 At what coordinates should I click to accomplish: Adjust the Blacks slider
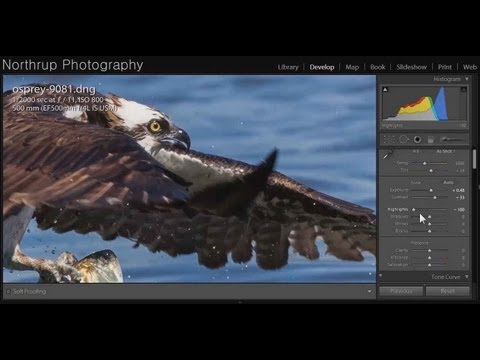(x=430, y=231)
